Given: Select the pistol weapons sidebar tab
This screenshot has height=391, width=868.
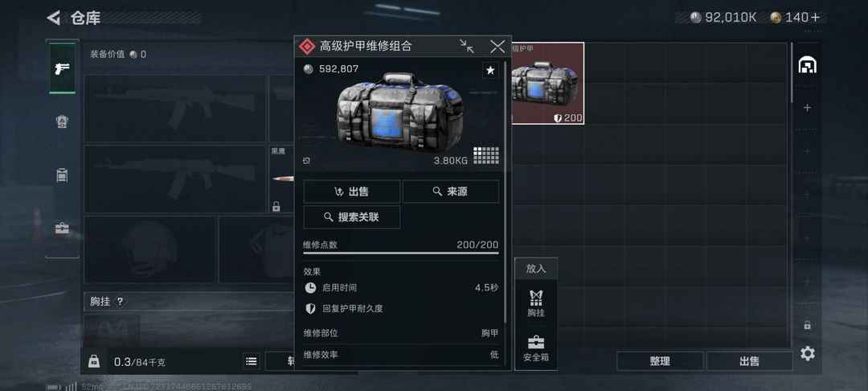Looking at the screenshot, I should click(62, 68).
